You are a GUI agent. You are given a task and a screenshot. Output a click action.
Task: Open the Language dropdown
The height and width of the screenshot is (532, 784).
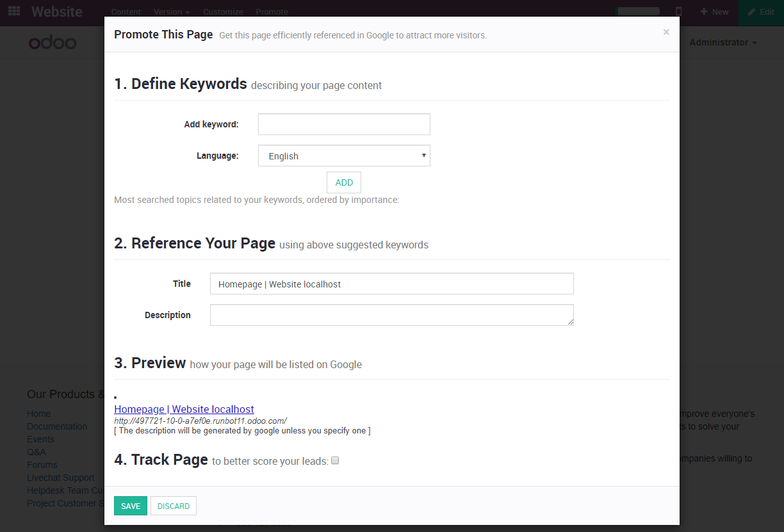[344, 156]
